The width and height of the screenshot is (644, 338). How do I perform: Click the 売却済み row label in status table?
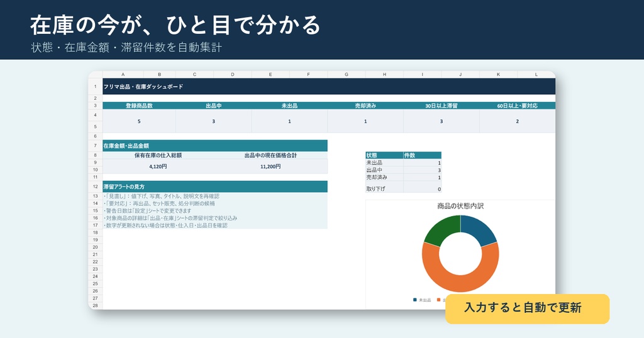pyautogui.click(x=384, y=177)
